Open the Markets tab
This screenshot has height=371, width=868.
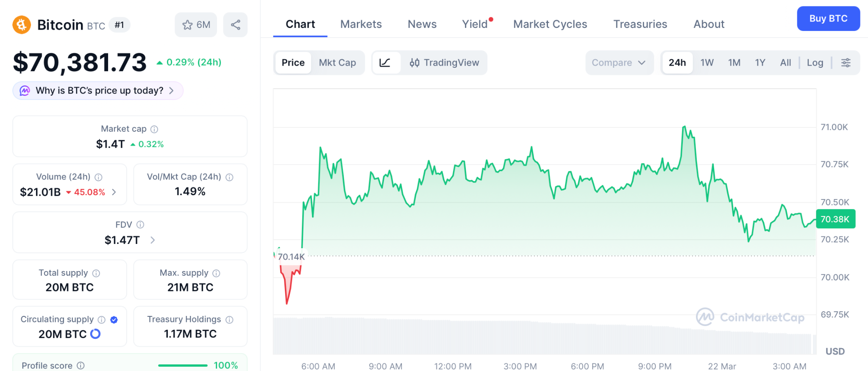pos(361,24)
